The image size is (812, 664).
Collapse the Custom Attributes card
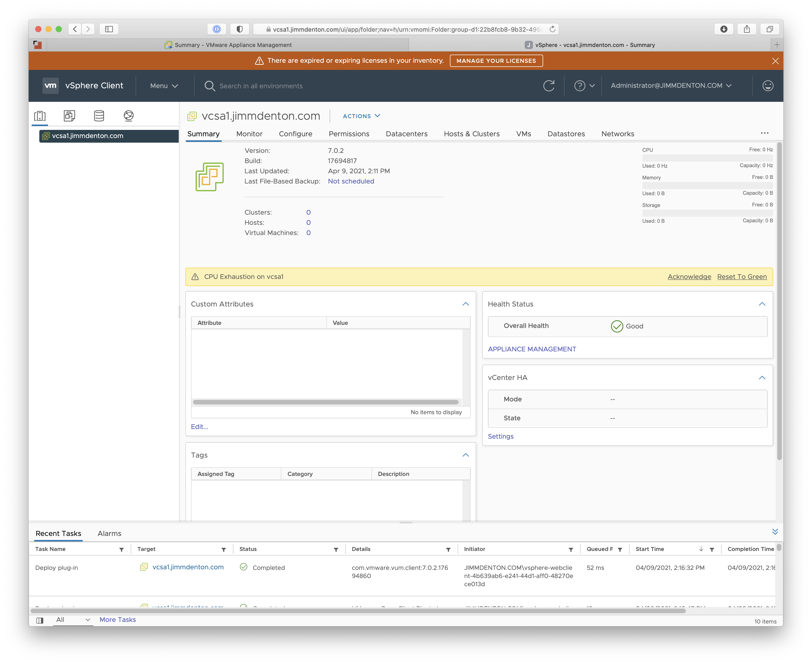(465, 304)
